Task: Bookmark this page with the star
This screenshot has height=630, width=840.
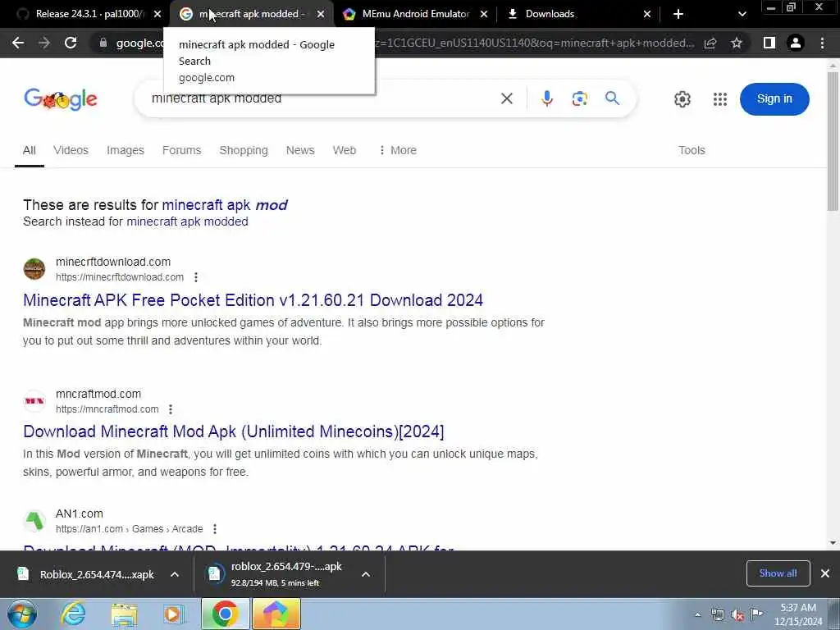Action: coord(737,43)
